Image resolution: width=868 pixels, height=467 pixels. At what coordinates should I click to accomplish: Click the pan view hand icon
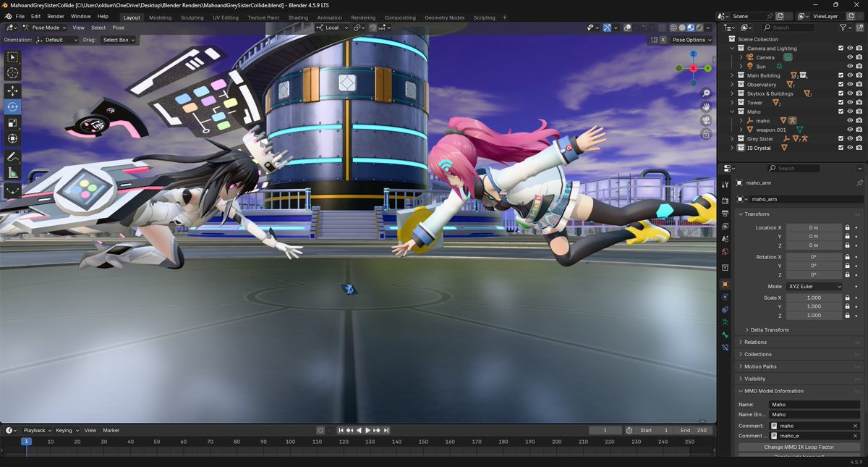coord(706,106)
